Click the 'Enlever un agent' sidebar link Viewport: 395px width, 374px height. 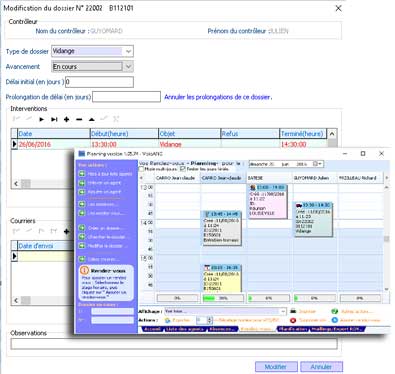104,183
